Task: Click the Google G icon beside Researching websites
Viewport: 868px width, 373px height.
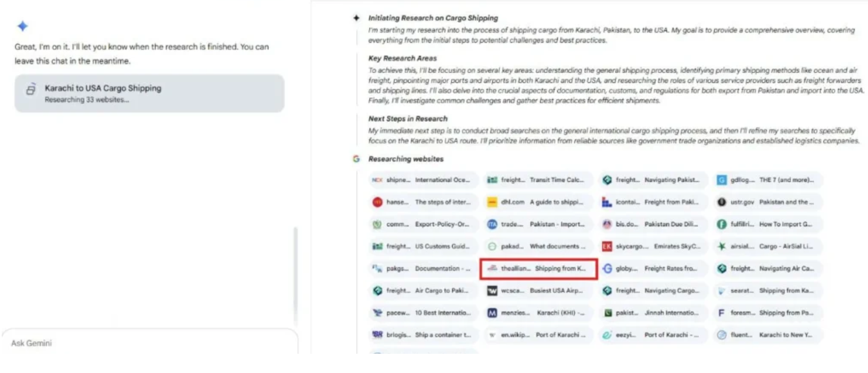Action: [x=356, y=159]
